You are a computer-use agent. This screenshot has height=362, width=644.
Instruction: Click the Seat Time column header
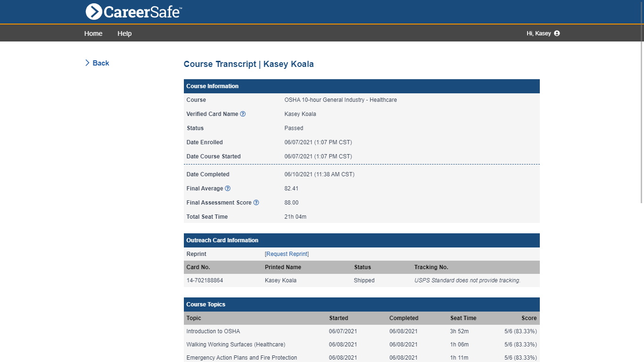point(463,318)
